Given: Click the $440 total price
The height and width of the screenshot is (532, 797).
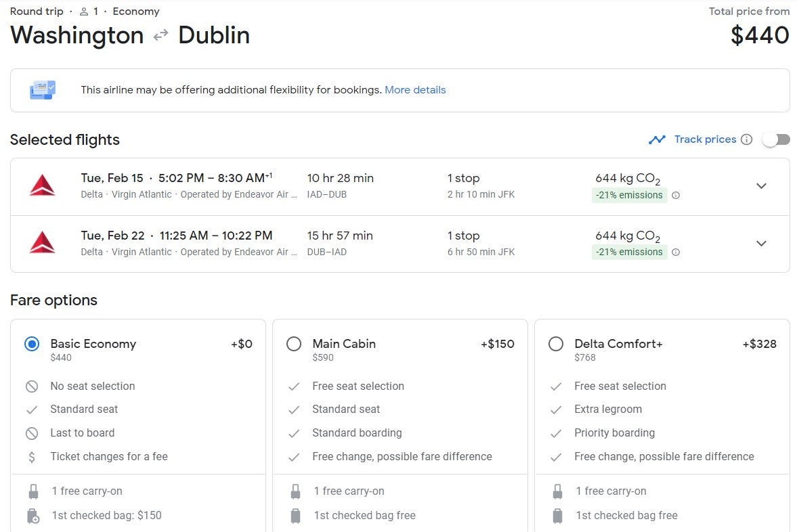Looking at the screenshot, I should coord(760,35).
